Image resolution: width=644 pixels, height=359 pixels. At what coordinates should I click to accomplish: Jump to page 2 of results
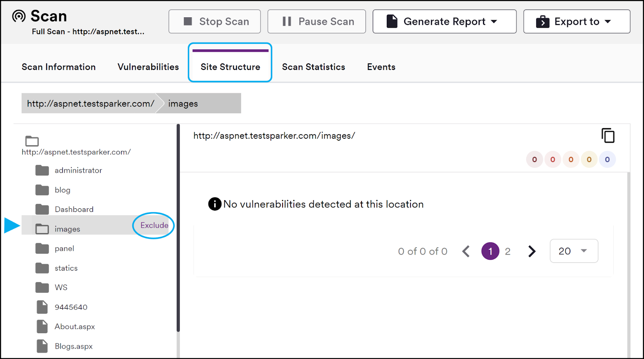(508, 252)
